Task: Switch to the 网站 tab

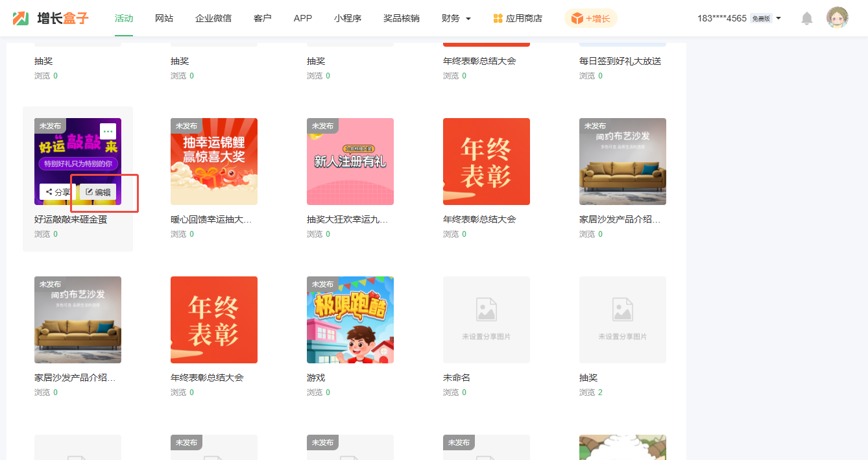Action: click(164, 18)
